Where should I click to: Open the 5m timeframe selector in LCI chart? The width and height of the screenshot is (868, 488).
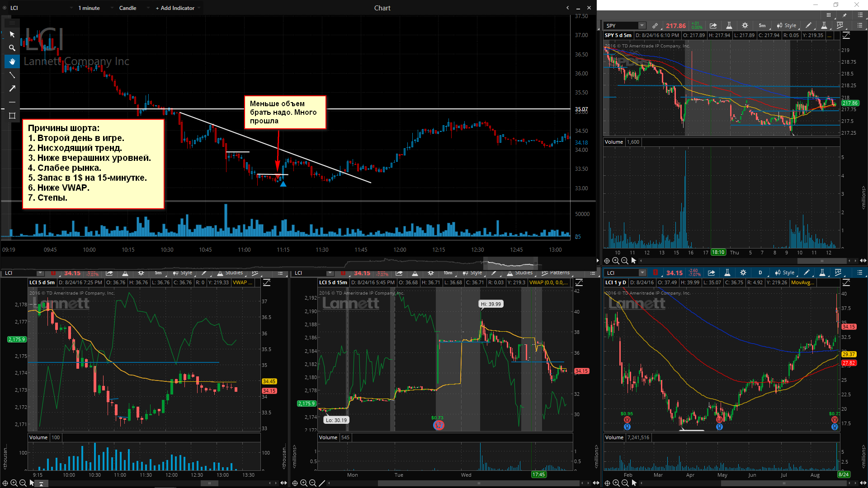point(158,273)
